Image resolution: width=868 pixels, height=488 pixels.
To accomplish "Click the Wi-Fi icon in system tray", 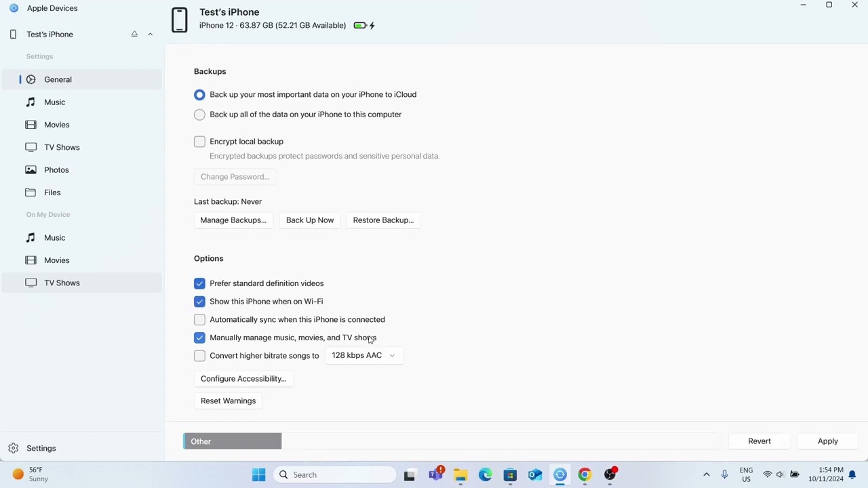I will click(768, 475).
